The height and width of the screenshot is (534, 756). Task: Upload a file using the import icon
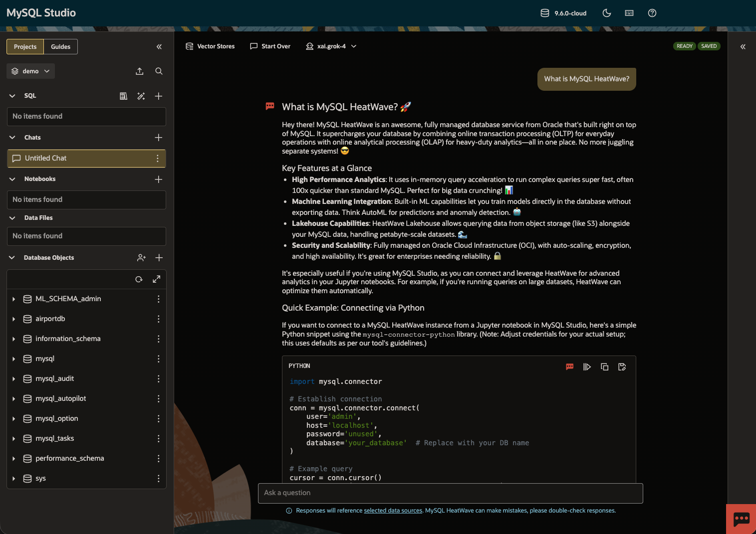140,71
